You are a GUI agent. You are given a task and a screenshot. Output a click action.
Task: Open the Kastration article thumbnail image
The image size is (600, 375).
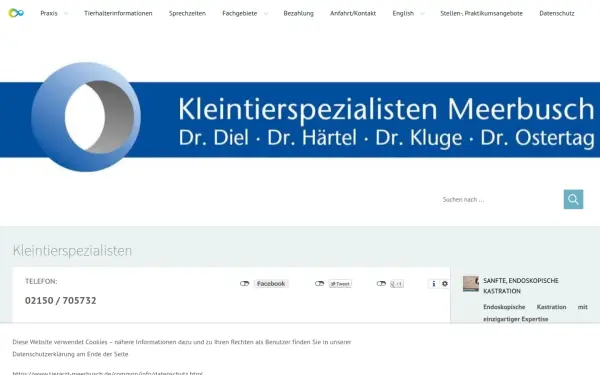471,284
